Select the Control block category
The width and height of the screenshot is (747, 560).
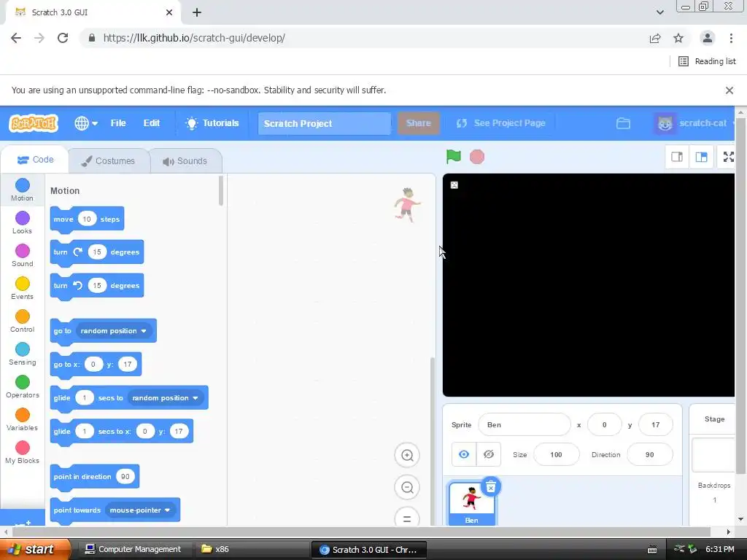(22, 321)
